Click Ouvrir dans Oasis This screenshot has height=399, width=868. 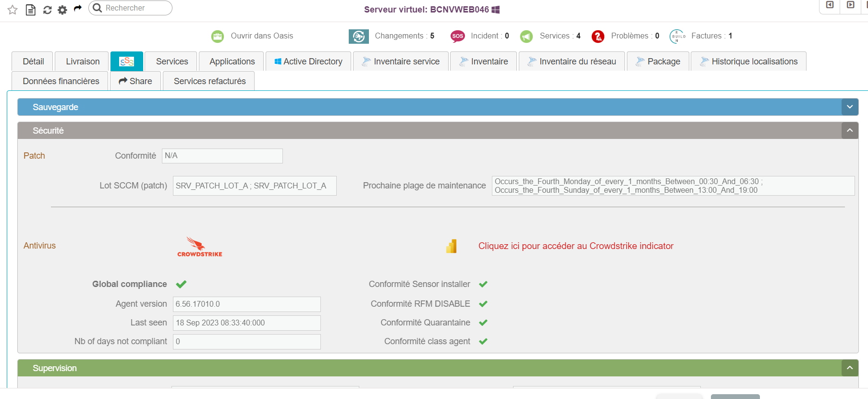[261, 36]
